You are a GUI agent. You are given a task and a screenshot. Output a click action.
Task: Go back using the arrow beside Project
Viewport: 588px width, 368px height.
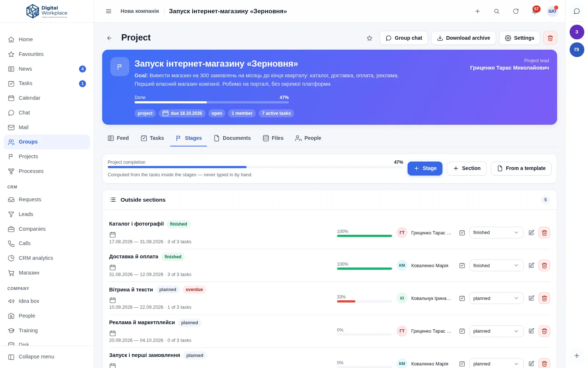109,38
